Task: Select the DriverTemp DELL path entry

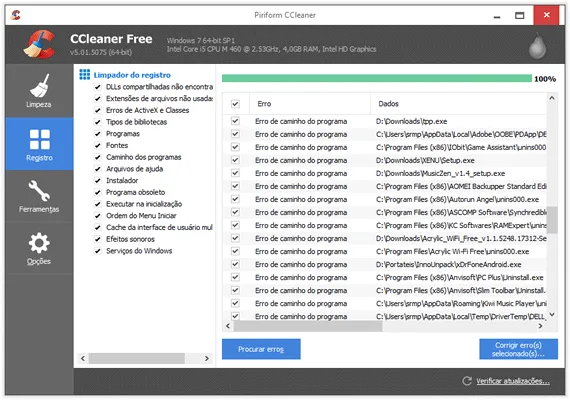Action: tap(461, 316)
